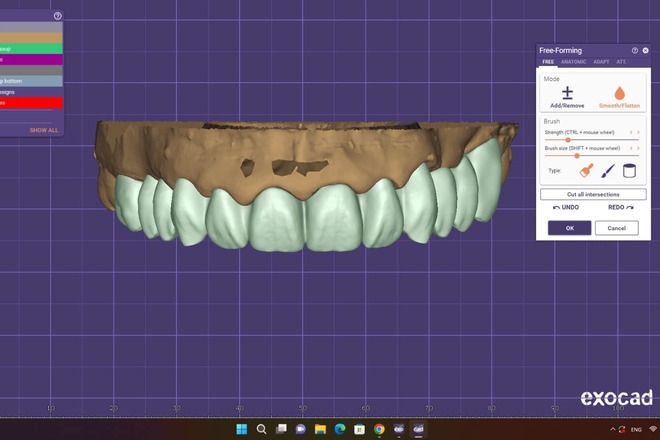The image size is (660, 440).
Task: Toggle the green layer group visibility
Action: click(30, 48)
